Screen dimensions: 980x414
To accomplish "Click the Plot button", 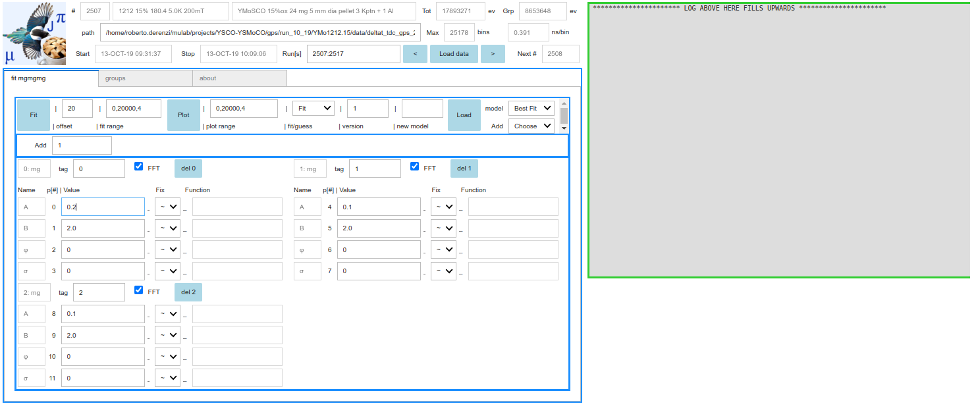I will [x=184, y=115].
